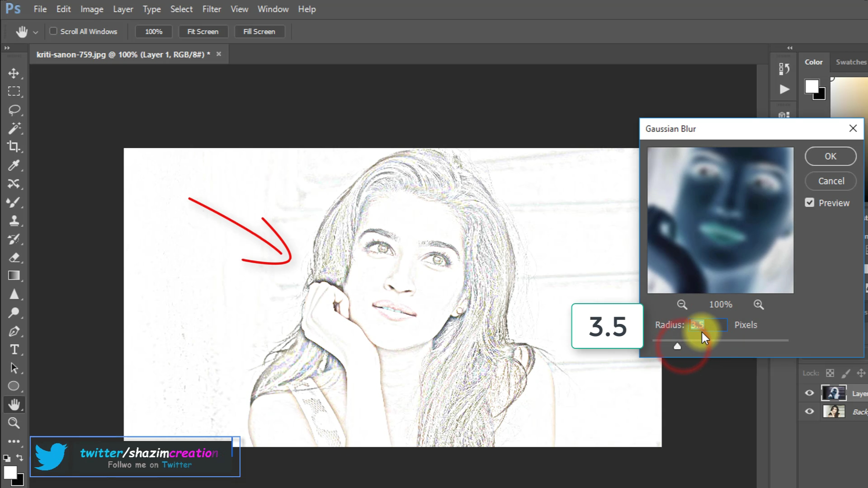Select the Move tool
This screenshot has height=488, width=868.
click(x=14, y=73)
